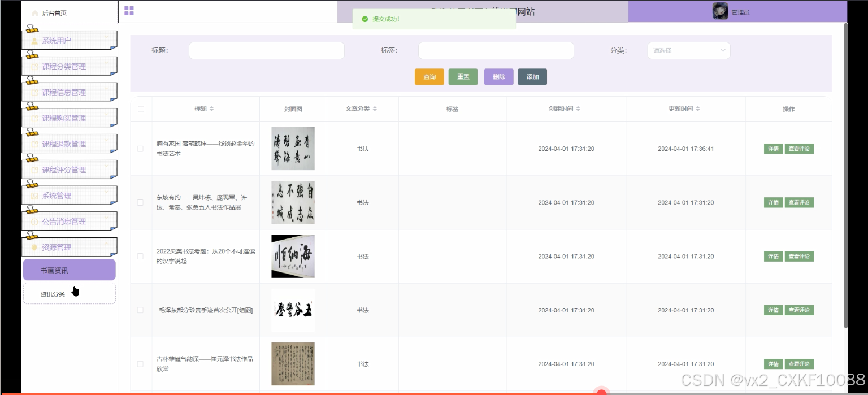Open cover image of 东坡有约 row

293,202
